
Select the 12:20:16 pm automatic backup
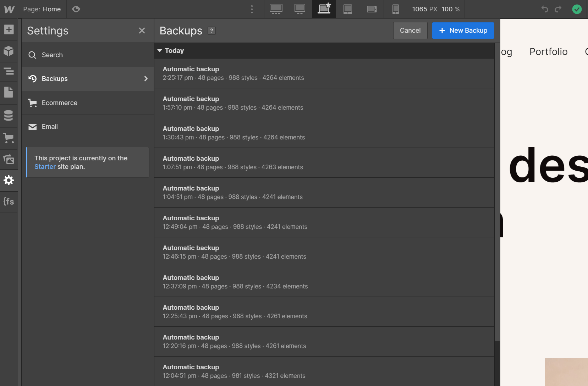click(324, 342)
